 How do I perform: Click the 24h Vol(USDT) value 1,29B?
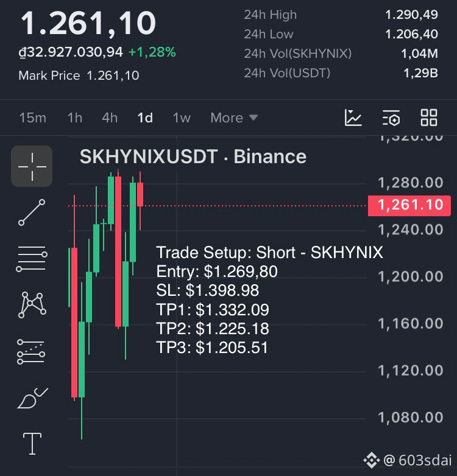point(420,73)
